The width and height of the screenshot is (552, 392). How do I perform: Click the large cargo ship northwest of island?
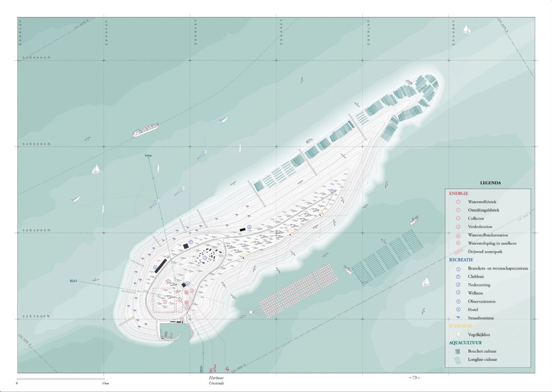tap(146, 130)
